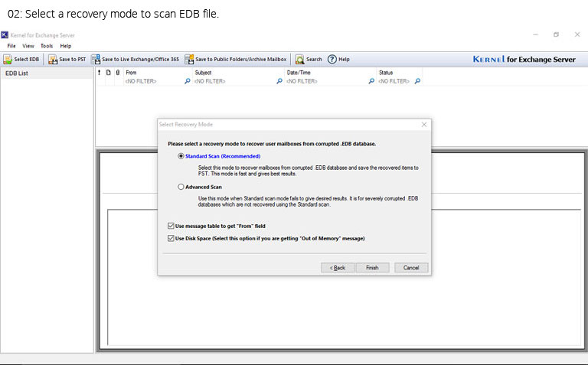Open the File menu
This screenshot has width=588, height=365.
click(11, 46)
